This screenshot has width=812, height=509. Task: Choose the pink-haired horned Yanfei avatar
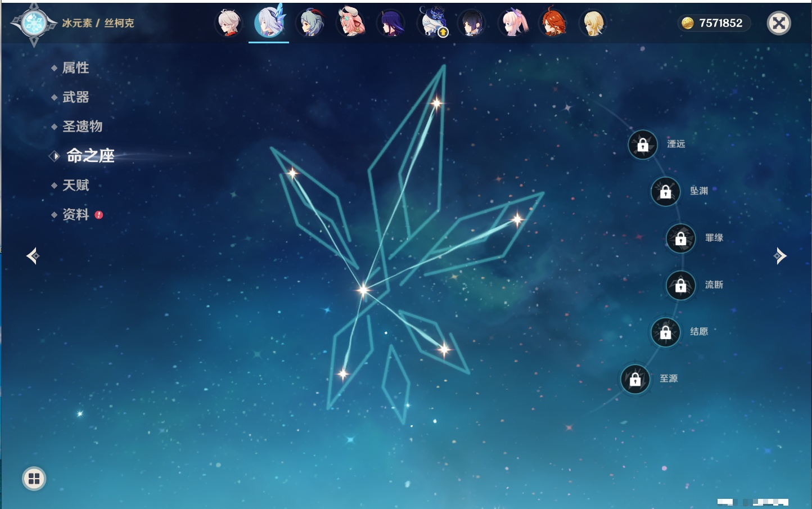(351, 23)
